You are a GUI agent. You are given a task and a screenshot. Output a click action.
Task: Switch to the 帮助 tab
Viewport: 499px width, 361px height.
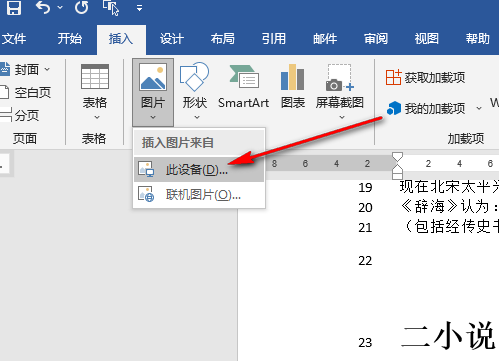pos(478,39)
